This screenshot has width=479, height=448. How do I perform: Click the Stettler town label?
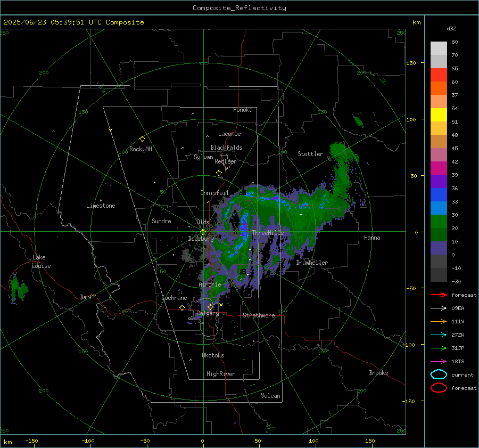[x=310, y=154]
